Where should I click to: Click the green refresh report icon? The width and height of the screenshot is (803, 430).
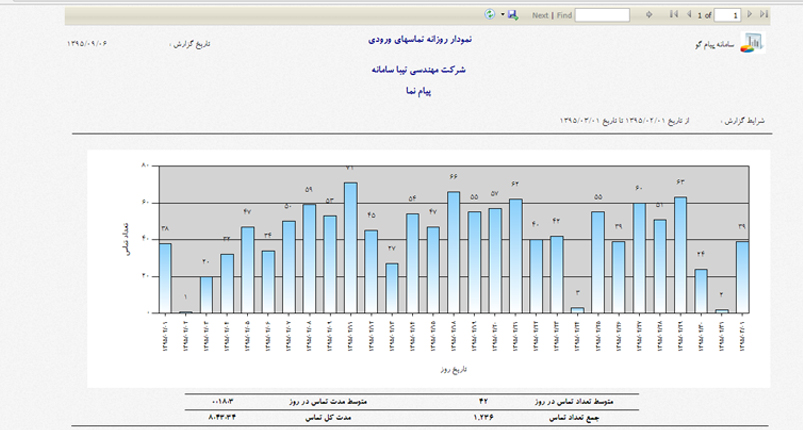(490, 15)
